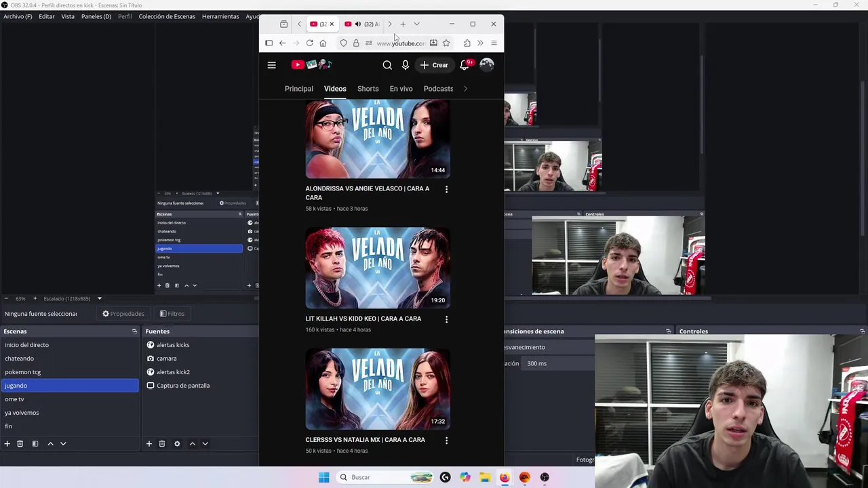Add a new source in Fuentes

coord(149,444)
